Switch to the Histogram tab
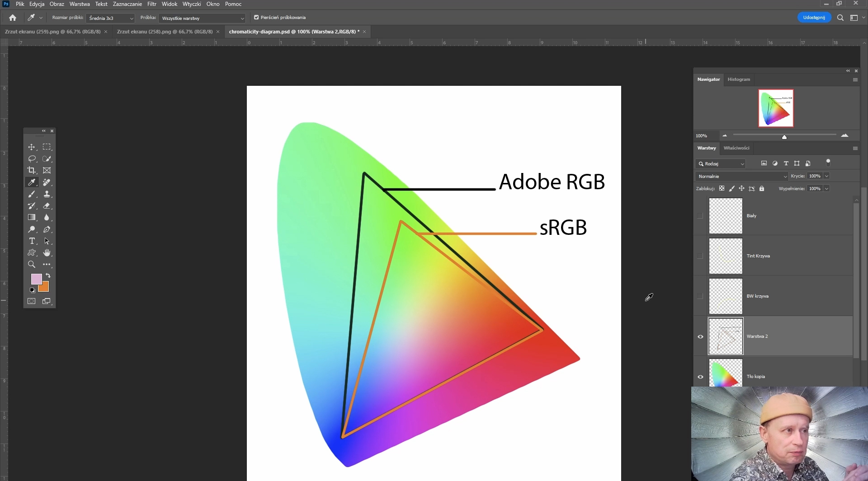Screen dimensions: 868x481 [x=739, y=79]
